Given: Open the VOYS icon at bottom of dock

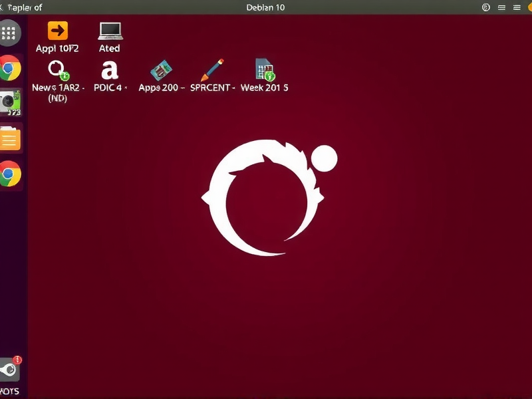Looking at the screenshot, I should tap(9, 370).
